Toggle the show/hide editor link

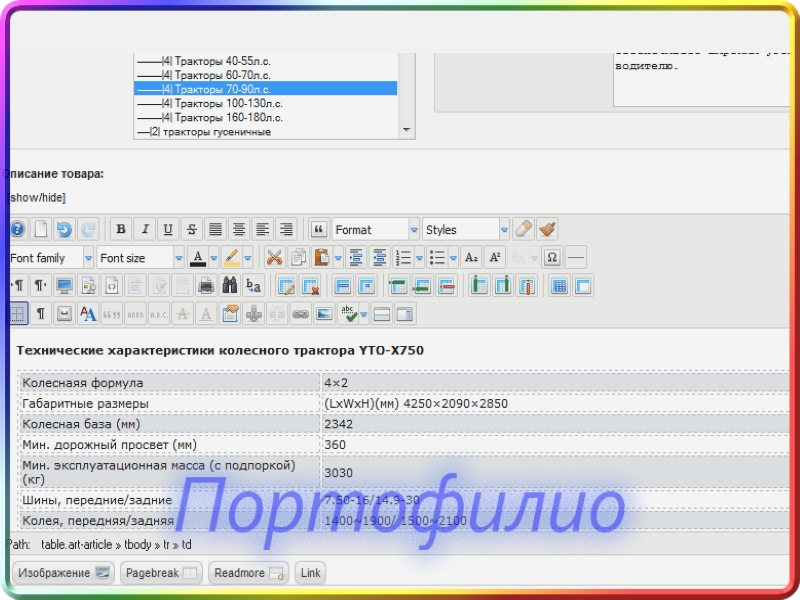point(38,197)
